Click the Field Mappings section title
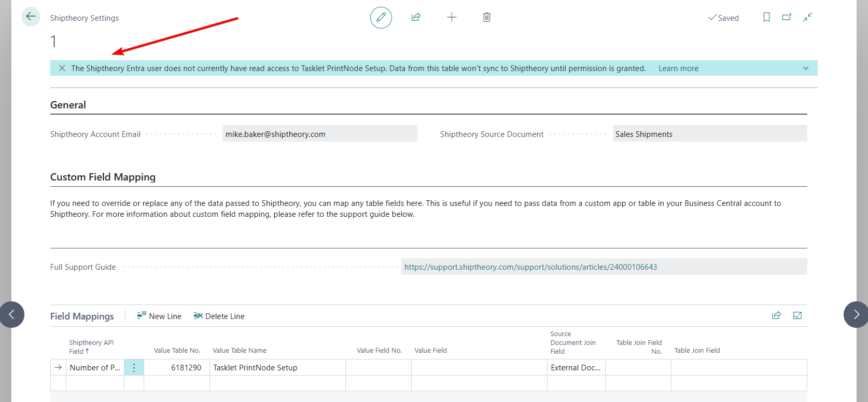 point(82,316)
